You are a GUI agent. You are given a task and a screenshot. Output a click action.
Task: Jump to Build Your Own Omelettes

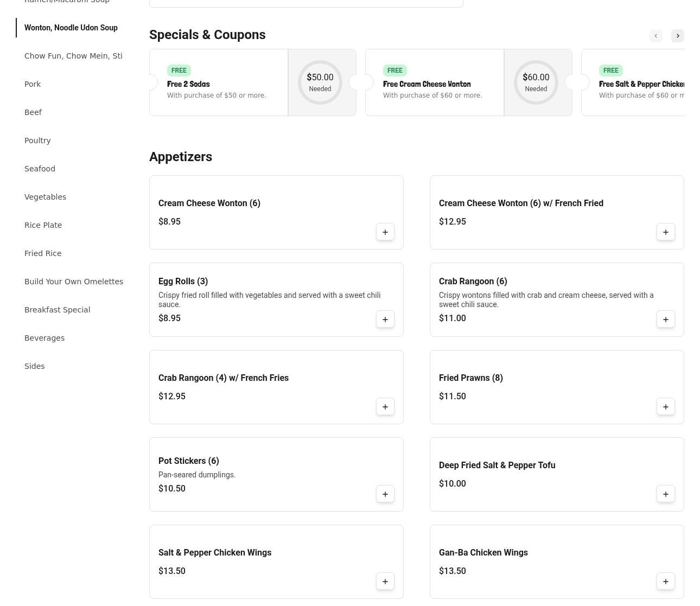[x=74, y=282]
